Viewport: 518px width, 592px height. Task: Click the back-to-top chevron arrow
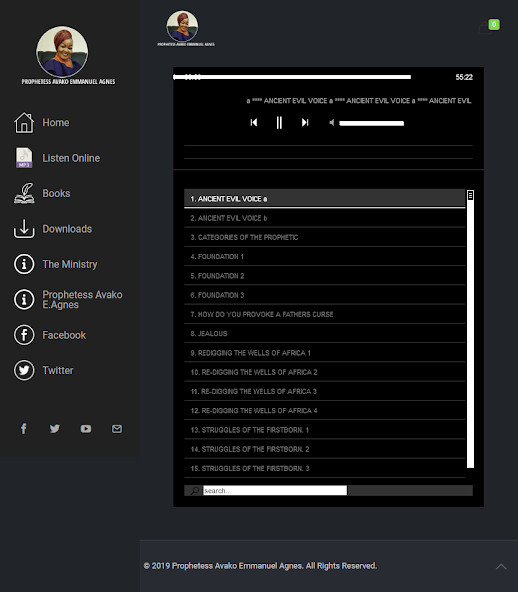click(501, 566)
